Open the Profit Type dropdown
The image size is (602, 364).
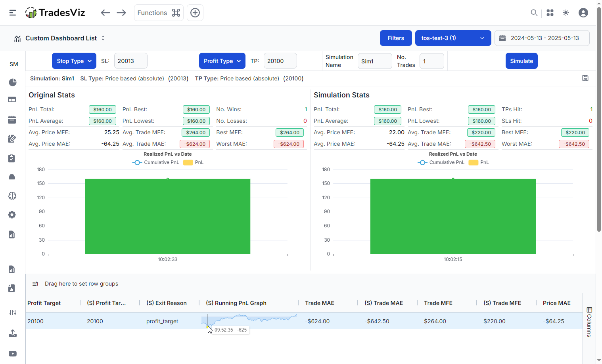coord(222,61)
